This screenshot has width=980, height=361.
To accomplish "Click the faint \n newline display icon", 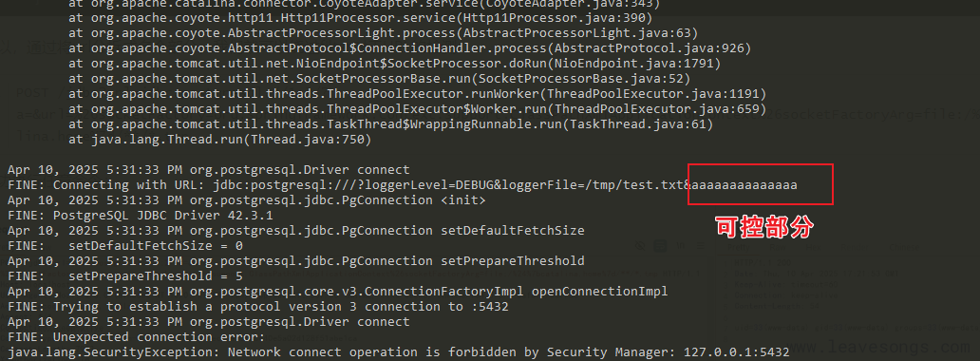I will click(681, 246).
